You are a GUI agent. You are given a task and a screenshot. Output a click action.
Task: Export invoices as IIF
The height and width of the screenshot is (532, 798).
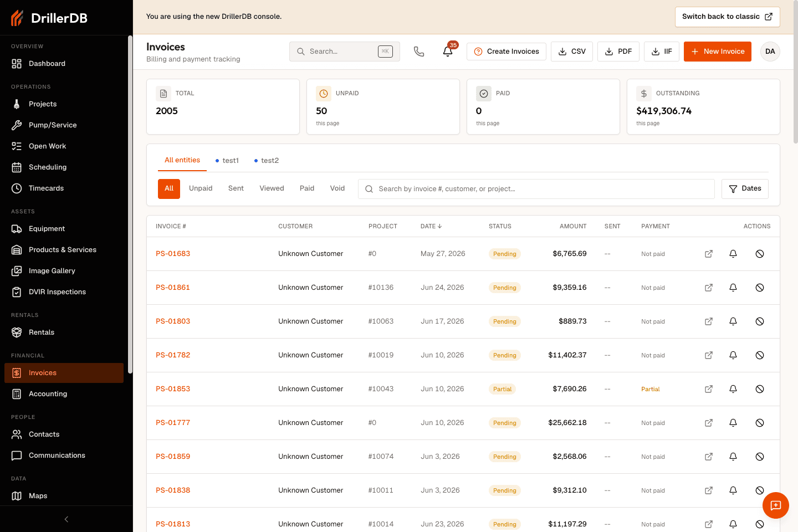point(662,52)
